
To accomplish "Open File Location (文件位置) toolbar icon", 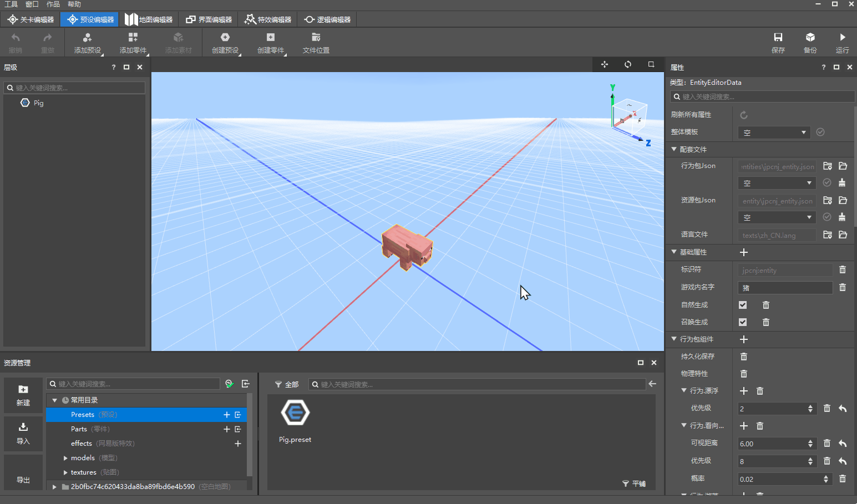I will (x=316, y=38).
